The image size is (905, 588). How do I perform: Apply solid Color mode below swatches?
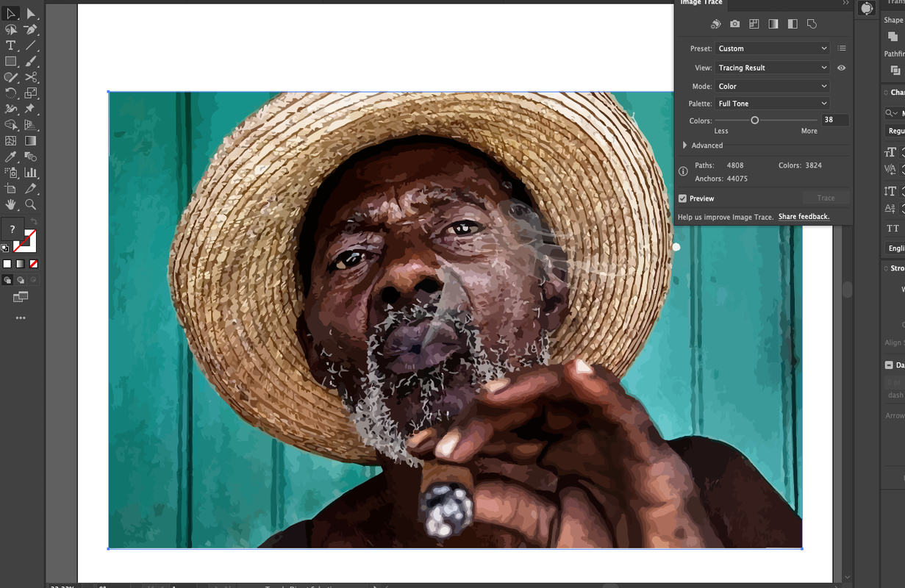(7, 264)
